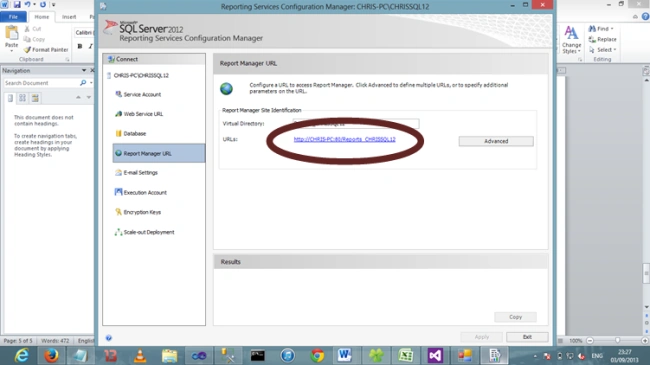Open Command Prompt from taskbar

click(x=257, y=355)
